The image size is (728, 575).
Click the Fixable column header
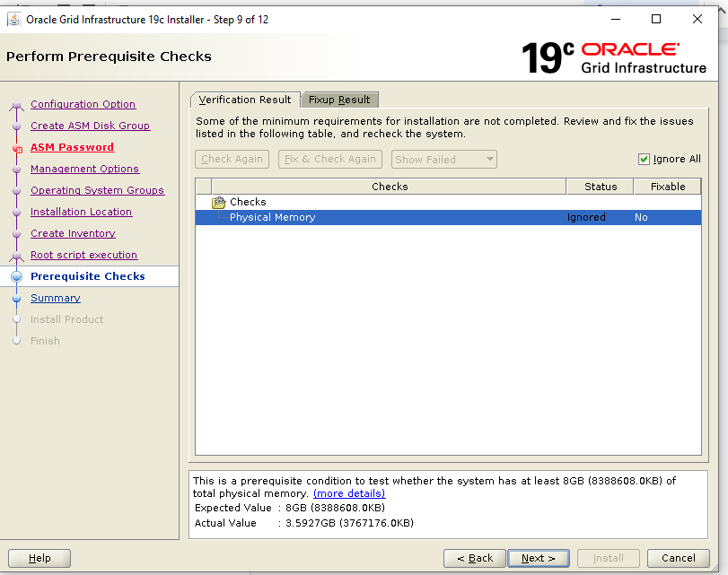668,187
